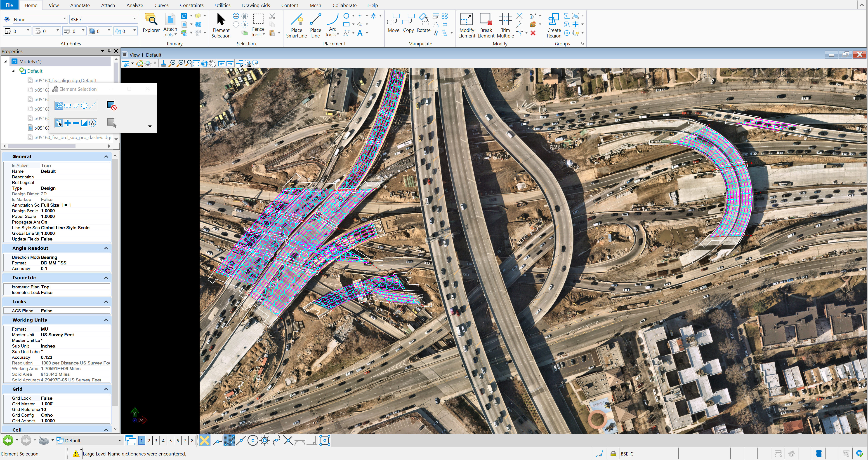
Task: Open the Collaborate menu
Action: tap(344, 5)
